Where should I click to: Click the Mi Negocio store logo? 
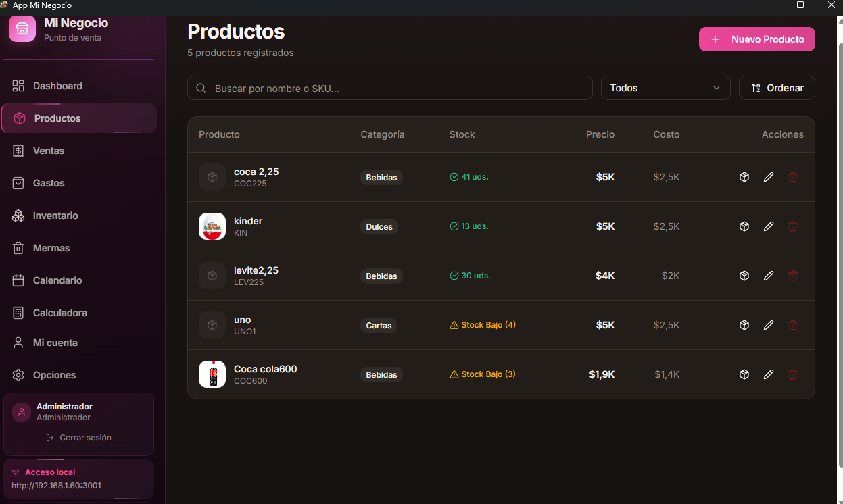[22, 29]
